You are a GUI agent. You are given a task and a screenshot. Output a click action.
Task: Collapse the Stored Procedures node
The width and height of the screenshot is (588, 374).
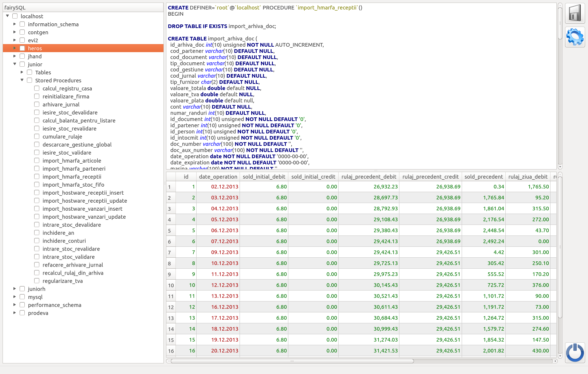click(x=22, y=80)
